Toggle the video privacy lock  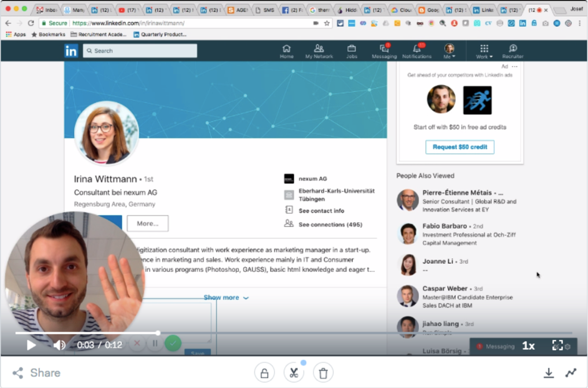point(264,373)
